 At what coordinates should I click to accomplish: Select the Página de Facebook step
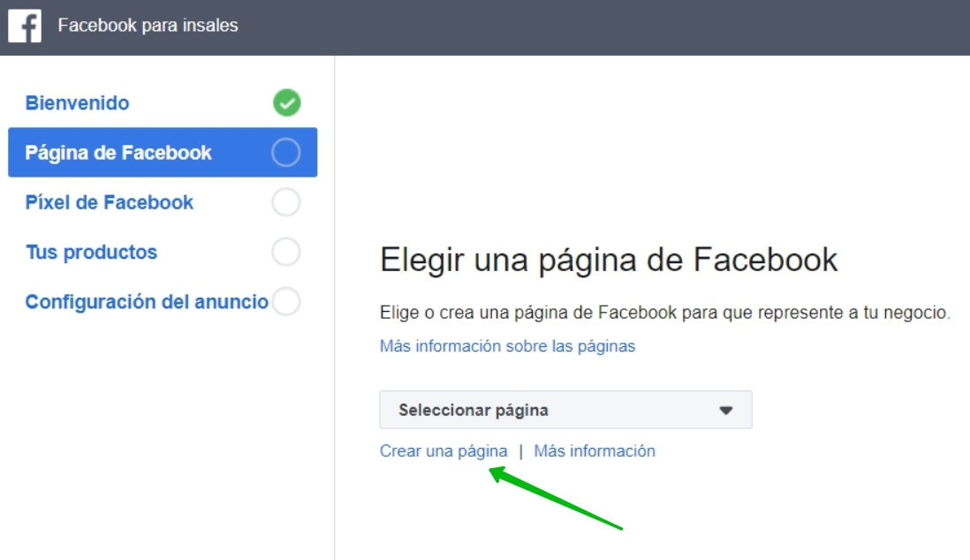[118, 153]
